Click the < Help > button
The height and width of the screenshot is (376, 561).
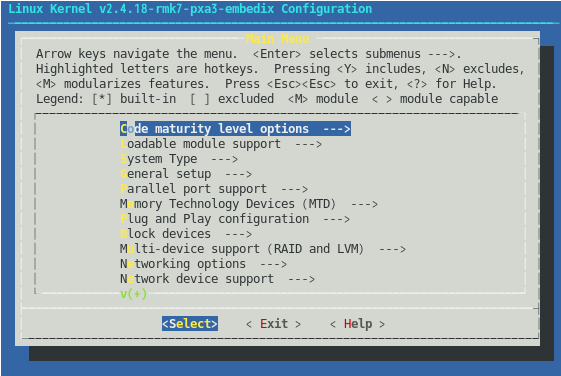(357, 324)
